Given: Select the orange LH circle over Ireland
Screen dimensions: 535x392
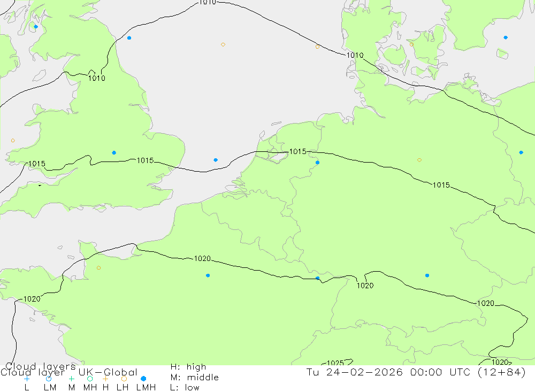Looking at the screenshot, I should (x=13, y=141).
